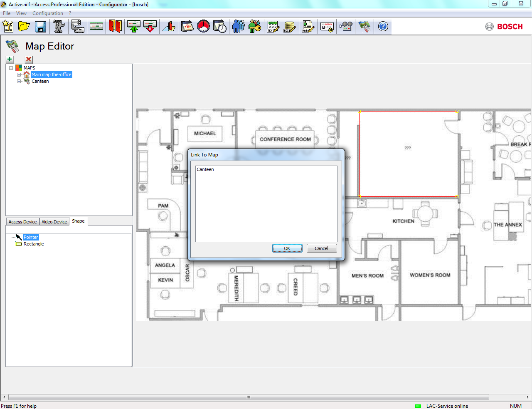This screenshot has width=532, height=409.
Task: Add a map with the green plus icon
Action: click(x=10, y=59)
